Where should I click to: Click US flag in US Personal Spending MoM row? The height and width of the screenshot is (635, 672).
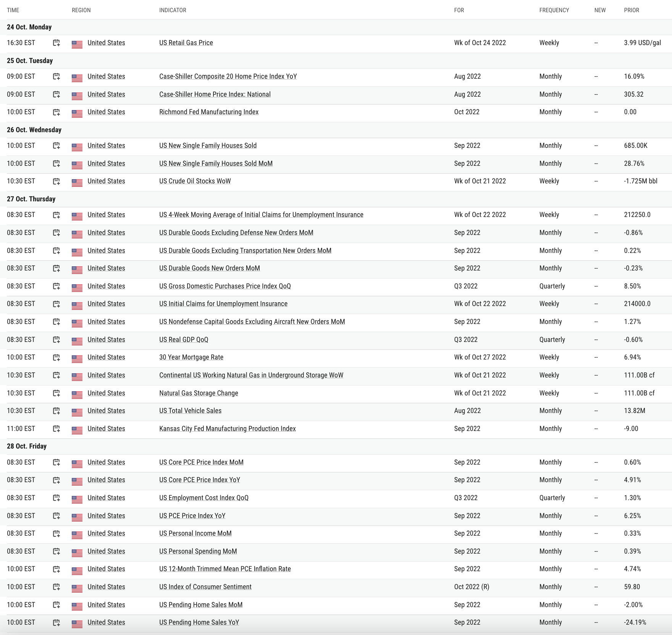77,553
